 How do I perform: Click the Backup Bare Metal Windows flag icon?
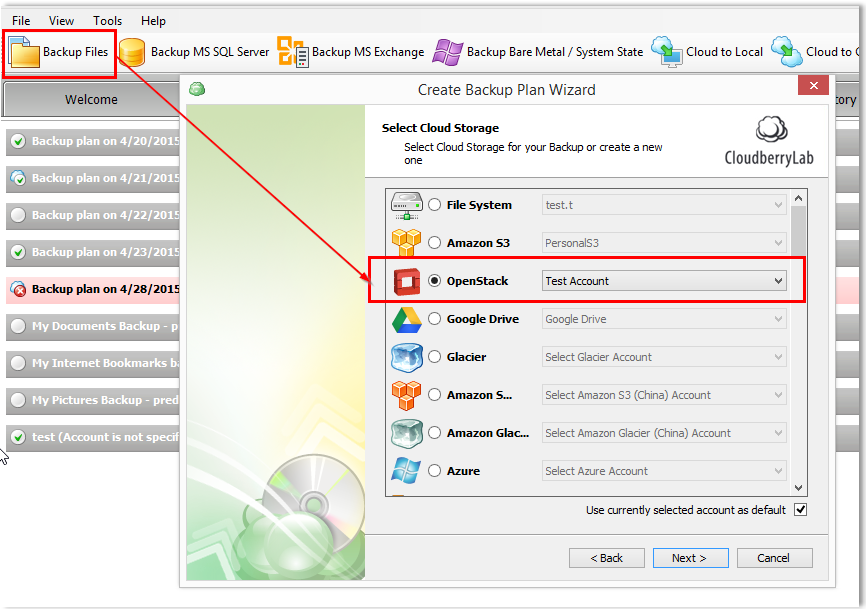[x=447, y=52]
